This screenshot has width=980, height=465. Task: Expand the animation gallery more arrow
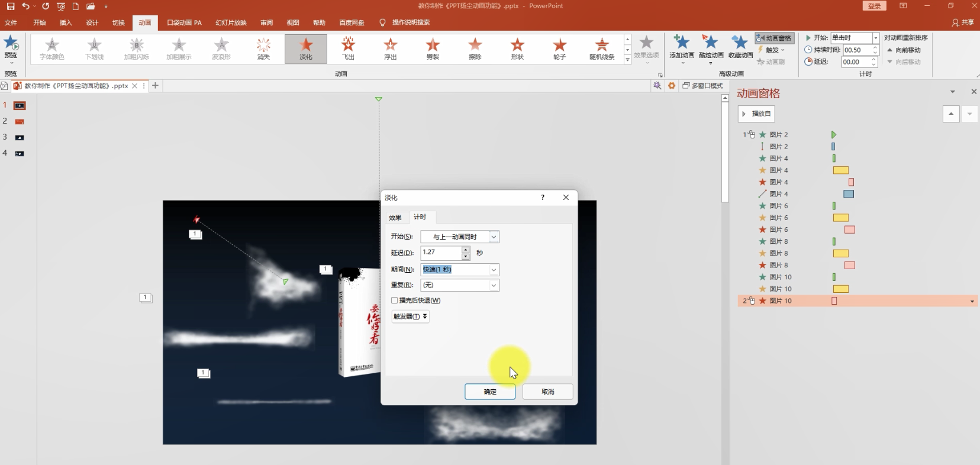(627, 60)
